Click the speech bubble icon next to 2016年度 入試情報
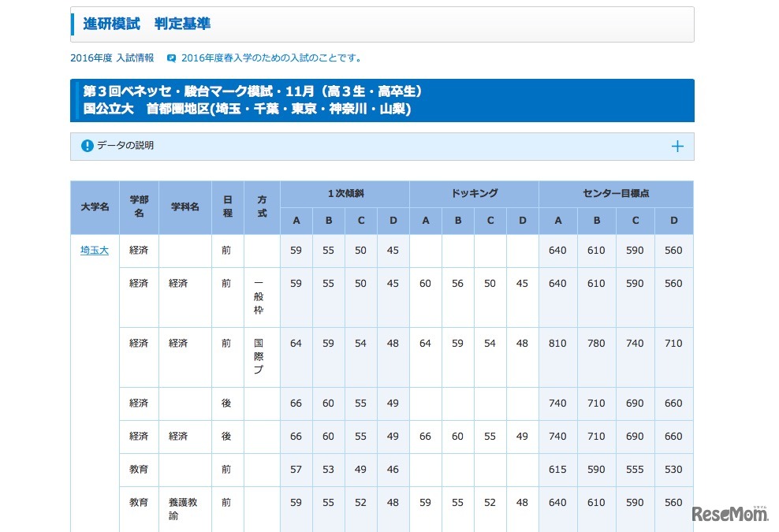Viewport: 779px width, 532px height. click(170, 57)
